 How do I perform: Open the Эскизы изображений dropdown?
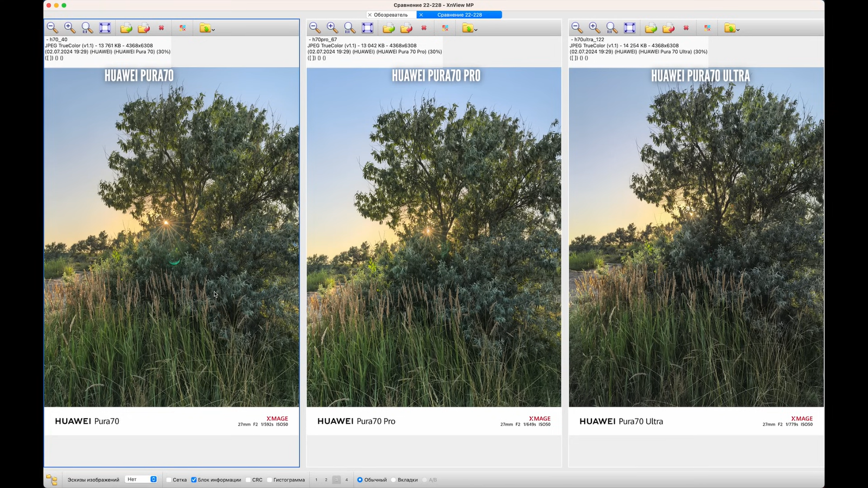click(141, 479)
